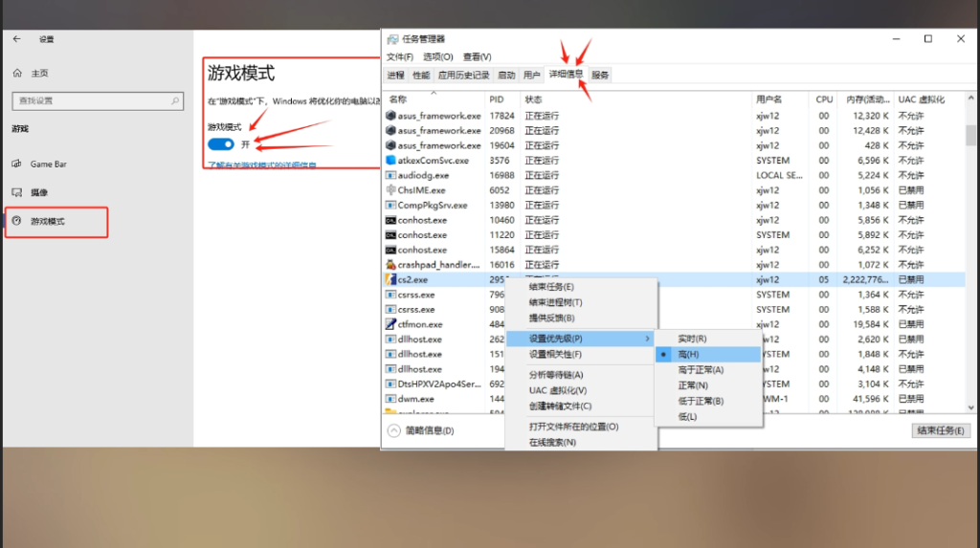The height and width of the screenshot is (548, 980).
Task: Open Settings home page icon
Action: (17, 73)
